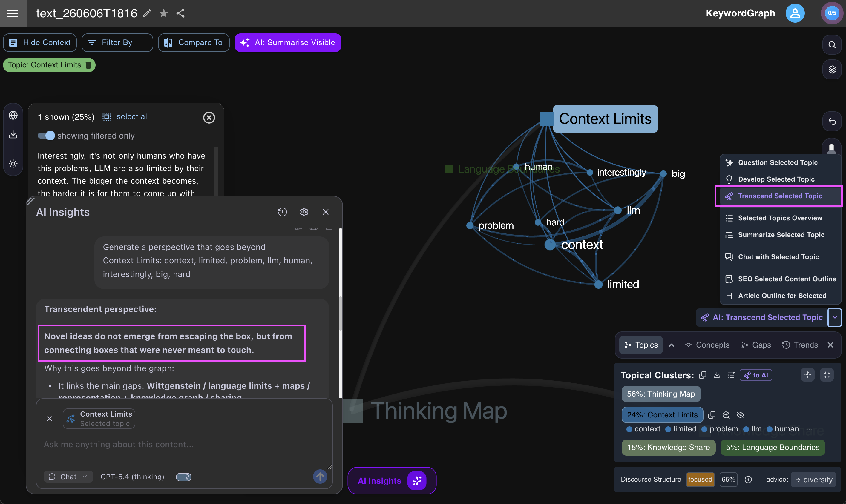Screen dimensions: 846x504
Task: Select the GPT-5.4 (thinking) model
Action: coord(132,477)
